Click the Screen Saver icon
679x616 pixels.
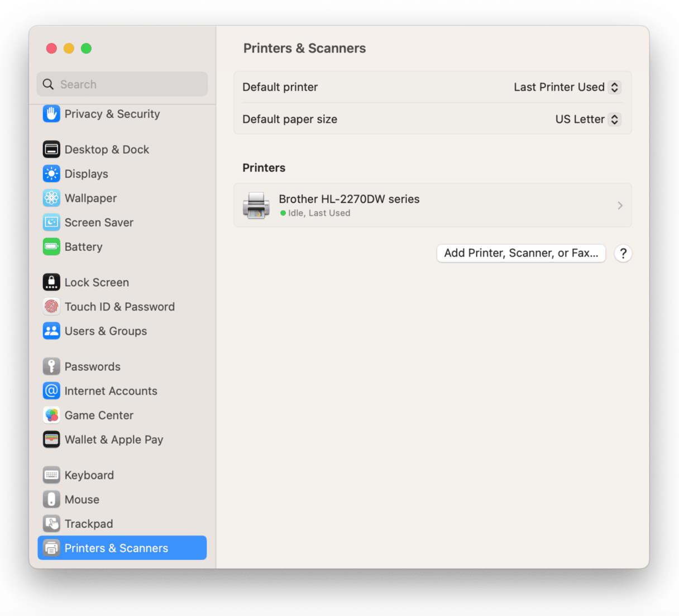[x=51, y=222]
